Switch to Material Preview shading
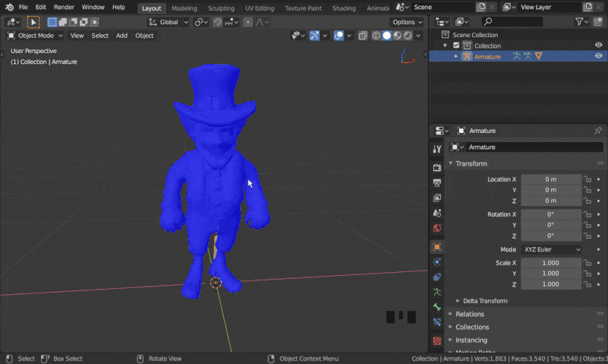Screen dimensions: 608x364 point(397,36)
